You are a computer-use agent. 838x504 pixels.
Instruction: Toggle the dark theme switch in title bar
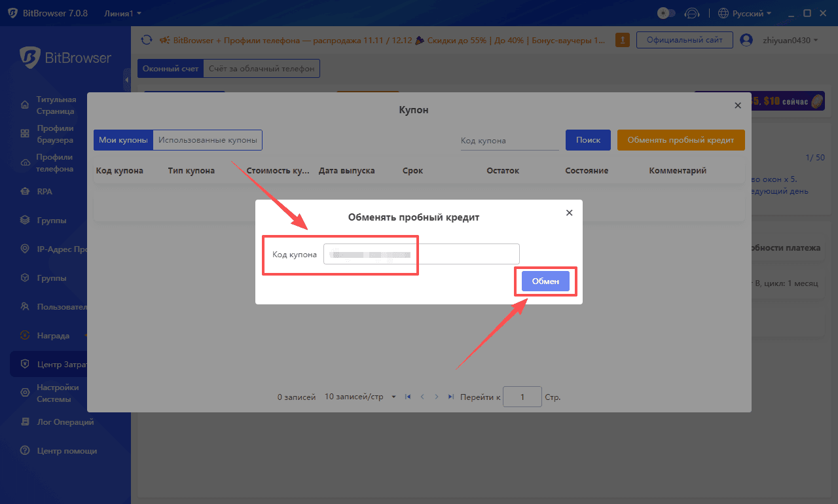pos(666,12)
